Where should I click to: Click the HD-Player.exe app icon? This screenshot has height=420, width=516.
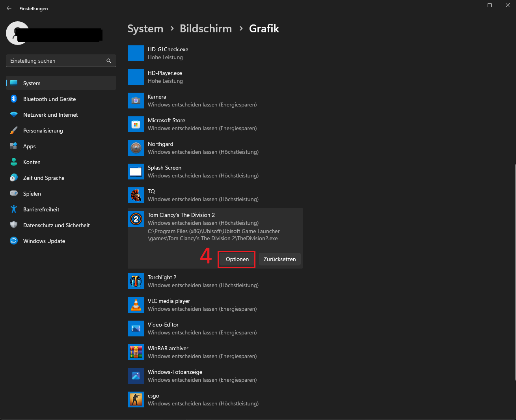coord(136,77)
